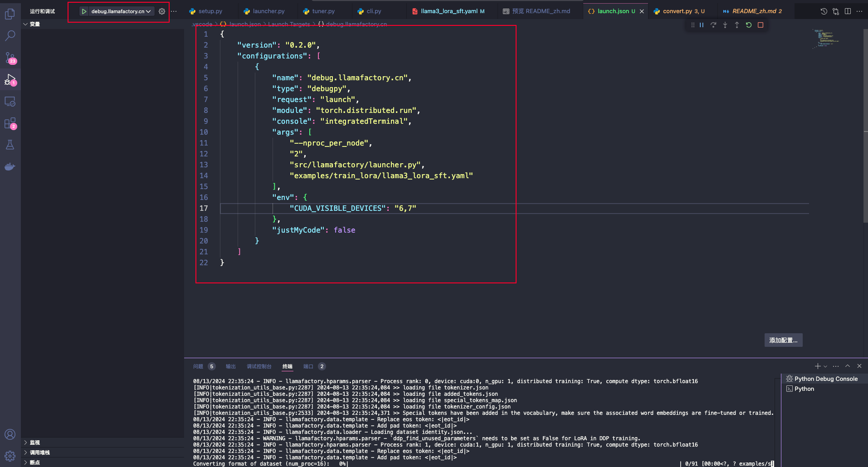Expand the 监视 (Watch) section
This screenshot has height=467, width=868.
click(35, 443)
